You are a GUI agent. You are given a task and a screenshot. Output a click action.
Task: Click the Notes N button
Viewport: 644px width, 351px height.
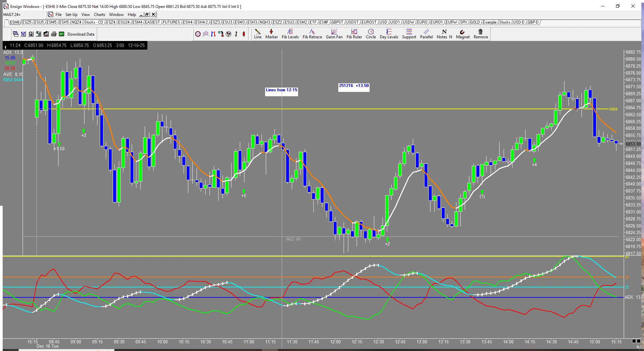444,34
